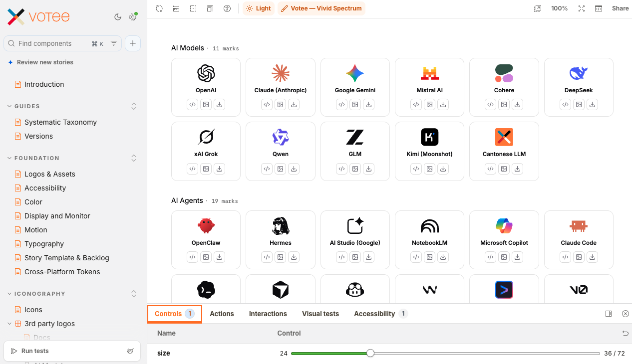Open the Color page
This screenshot has width=632, height=364.
33,202
